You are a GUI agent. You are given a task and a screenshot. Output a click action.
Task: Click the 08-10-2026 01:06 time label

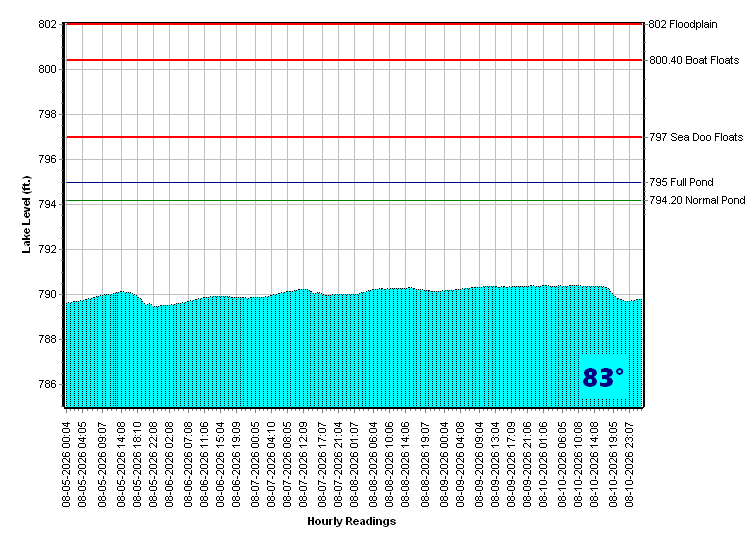pos(543,464)
